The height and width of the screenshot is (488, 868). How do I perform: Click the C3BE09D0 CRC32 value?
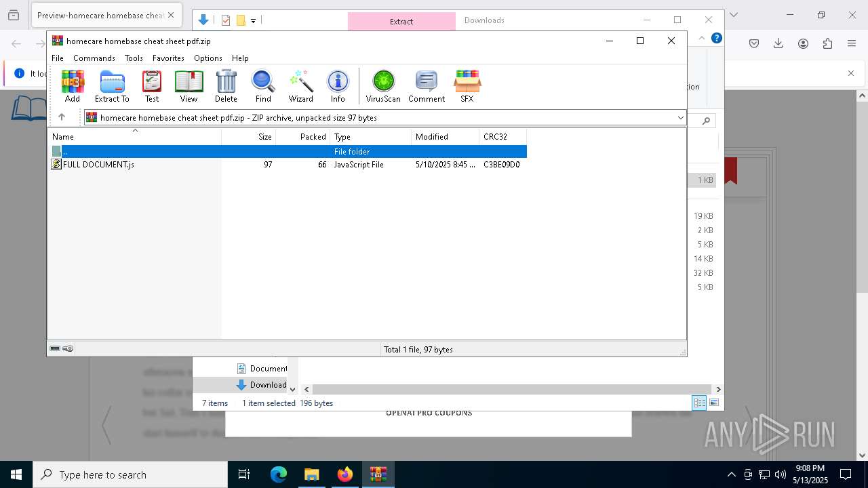tap(502, 165)
